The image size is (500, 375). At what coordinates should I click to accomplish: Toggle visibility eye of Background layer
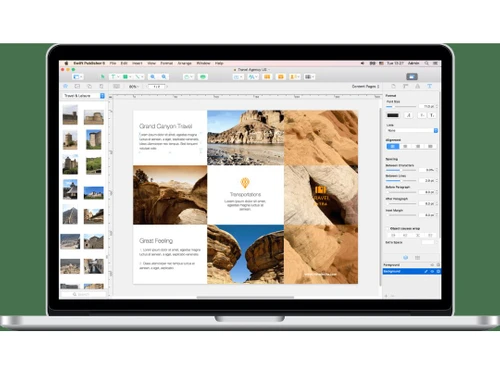[x=432, y=271]
